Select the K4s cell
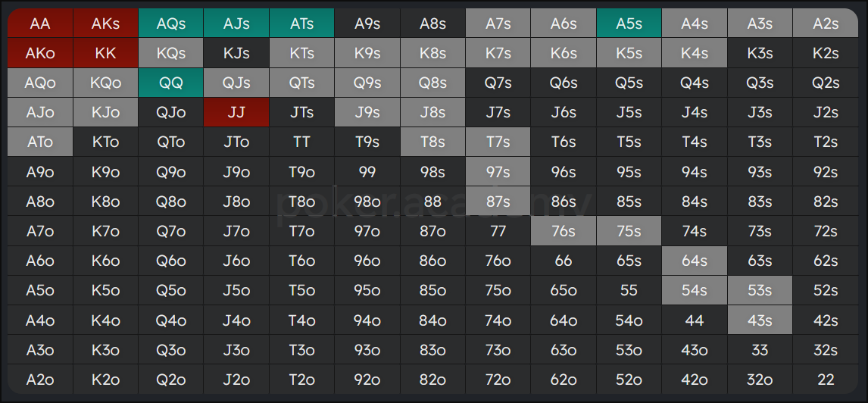Screen dimensions: 868x403 pyautogui.click(x=695, y=53)
